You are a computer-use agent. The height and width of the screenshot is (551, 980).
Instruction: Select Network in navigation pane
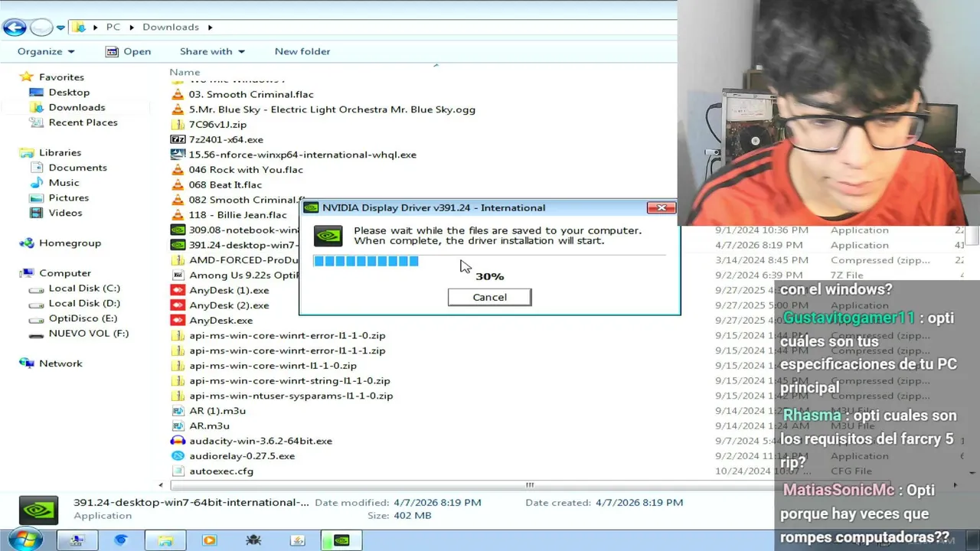(x=60, y=364)
